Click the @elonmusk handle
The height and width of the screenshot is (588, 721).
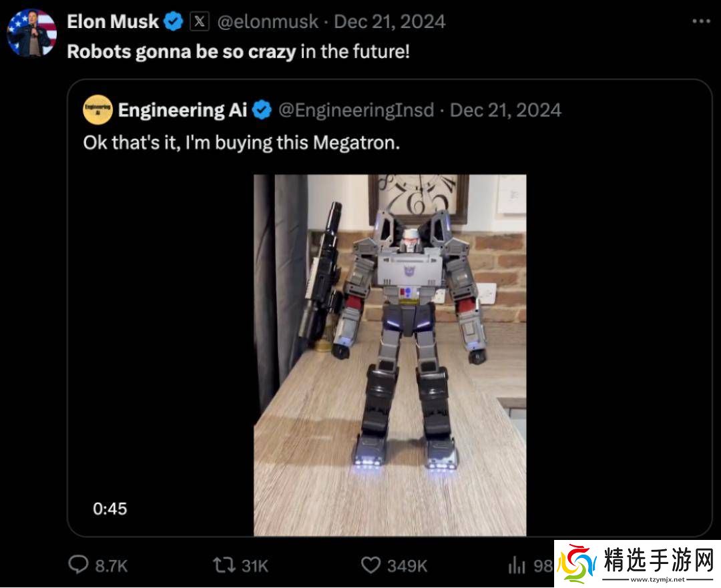[268, 22]
